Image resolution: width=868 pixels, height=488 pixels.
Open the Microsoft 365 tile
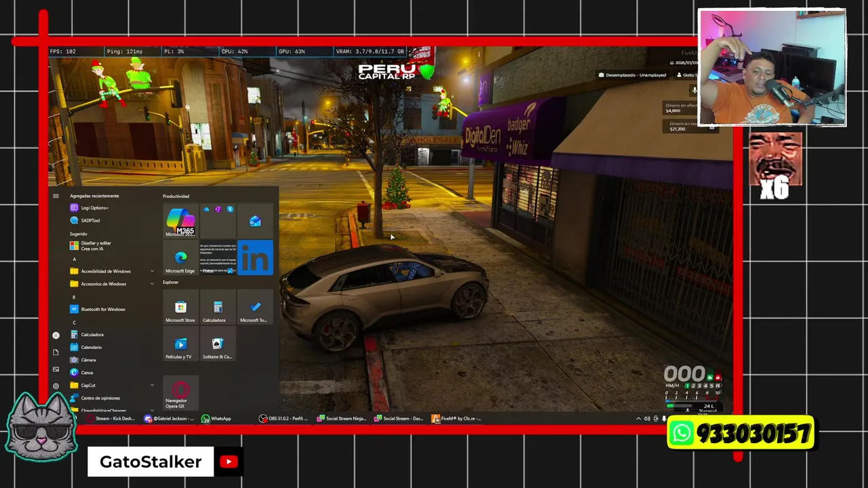pos(180,221)
